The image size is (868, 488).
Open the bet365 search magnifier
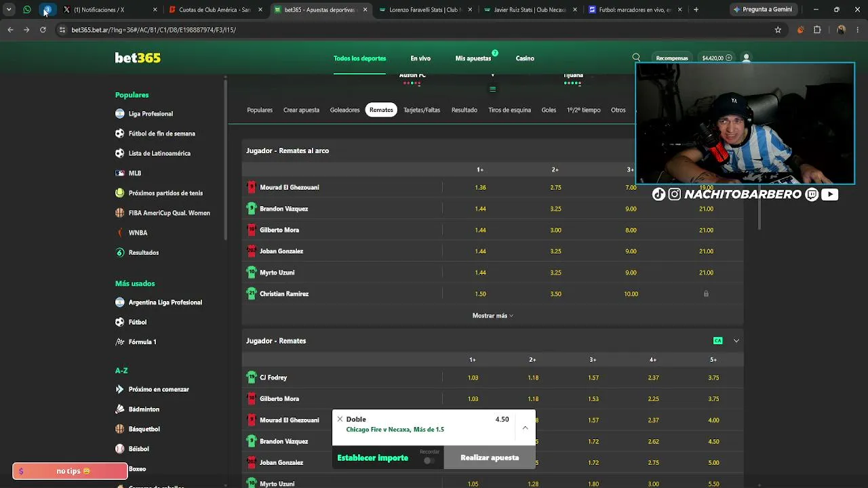coord(636,58)
